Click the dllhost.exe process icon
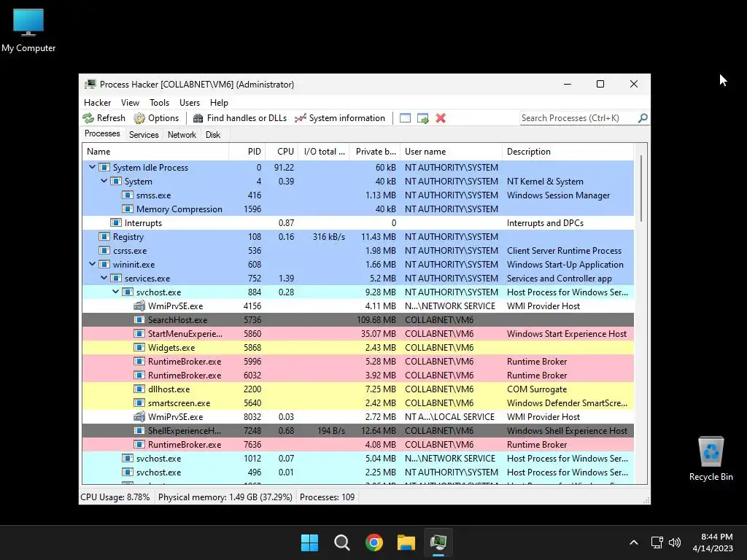 [x=139, y=389]
